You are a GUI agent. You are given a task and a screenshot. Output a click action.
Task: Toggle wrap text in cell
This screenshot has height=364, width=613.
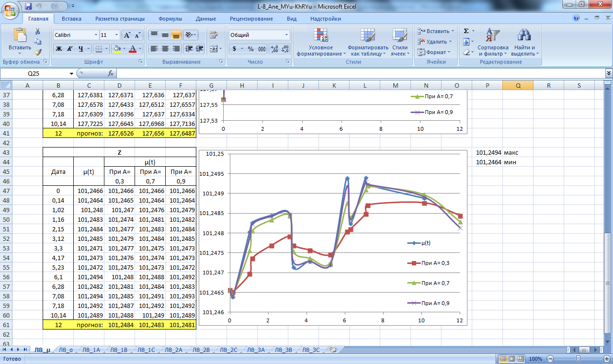coord(213,35)
